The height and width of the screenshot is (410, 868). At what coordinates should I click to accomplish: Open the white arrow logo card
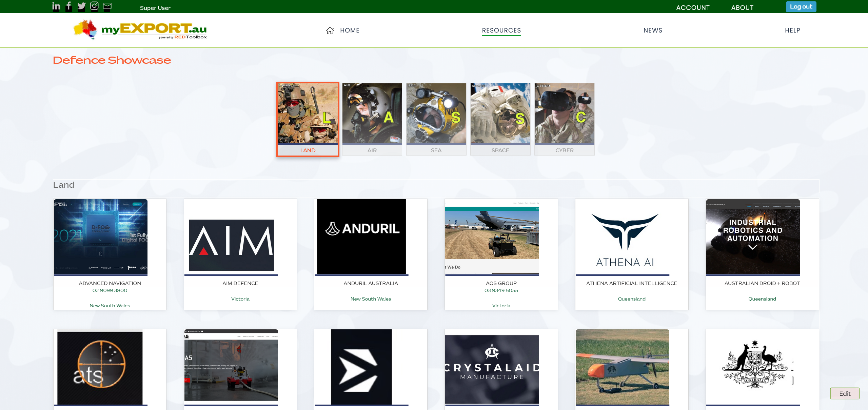tap(361, 367)
